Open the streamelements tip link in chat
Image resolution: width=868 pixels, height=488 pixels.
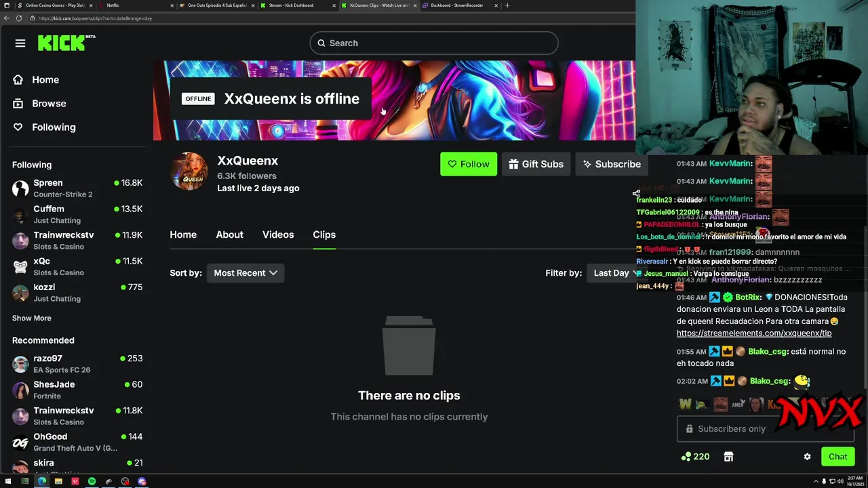click(x=754, y=333)
